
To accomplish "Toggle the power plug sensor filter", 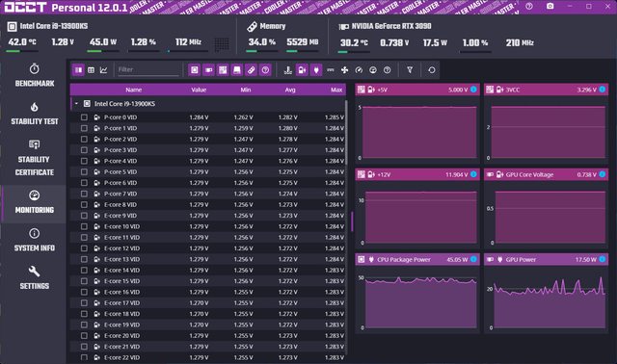I will 316,70.
